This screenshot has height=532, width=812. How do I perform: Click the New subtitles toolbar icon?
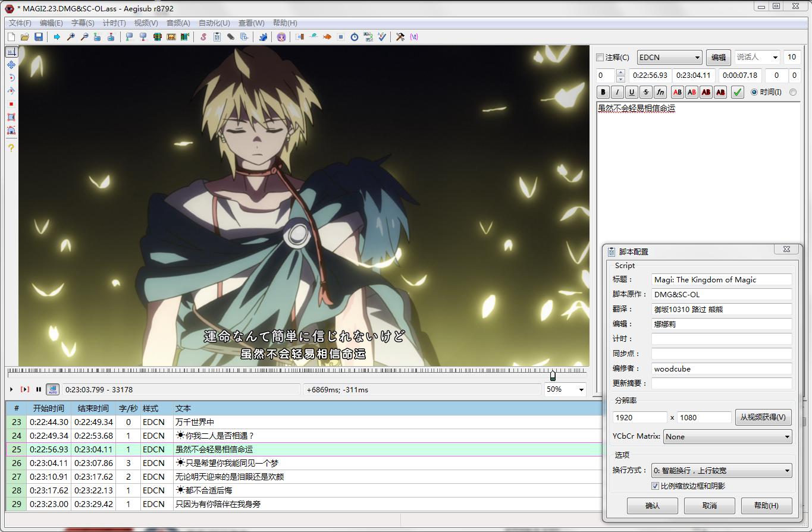11,37
